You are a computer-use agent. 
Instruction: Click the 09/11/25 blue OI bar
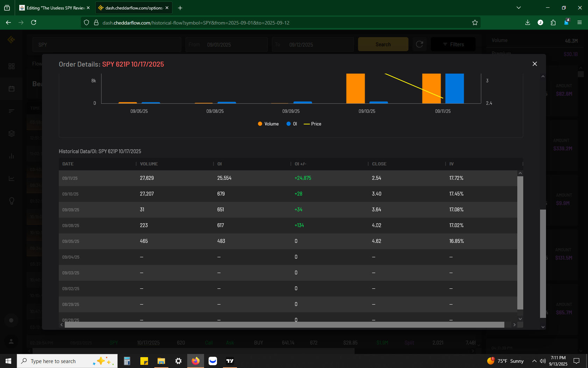454,88
